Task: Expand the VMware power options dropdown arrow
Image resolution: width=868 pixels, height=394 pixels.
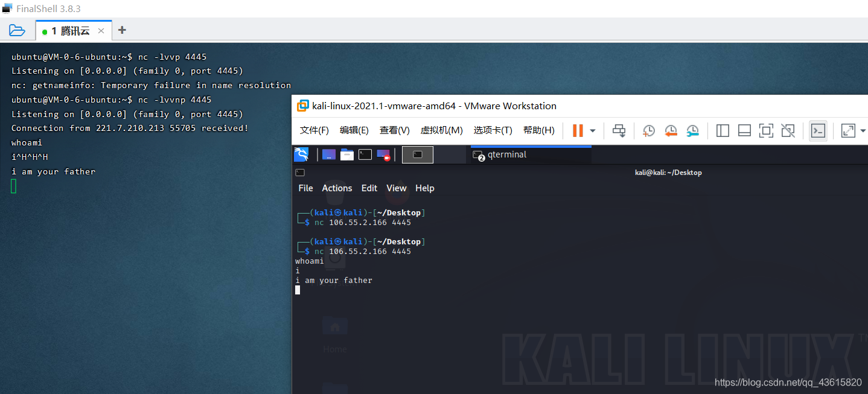Action: click(x=593, y=130)
